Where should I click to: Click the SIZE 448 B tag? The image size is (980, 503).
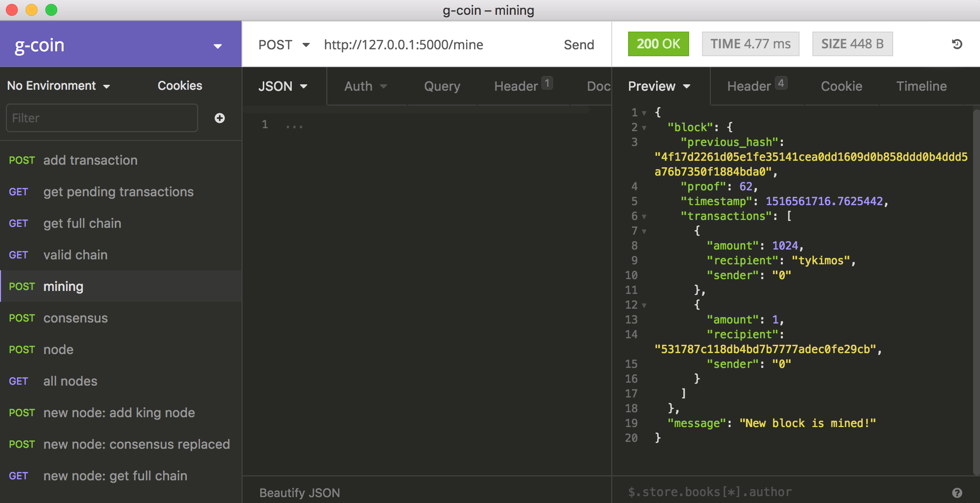[852, 44]
